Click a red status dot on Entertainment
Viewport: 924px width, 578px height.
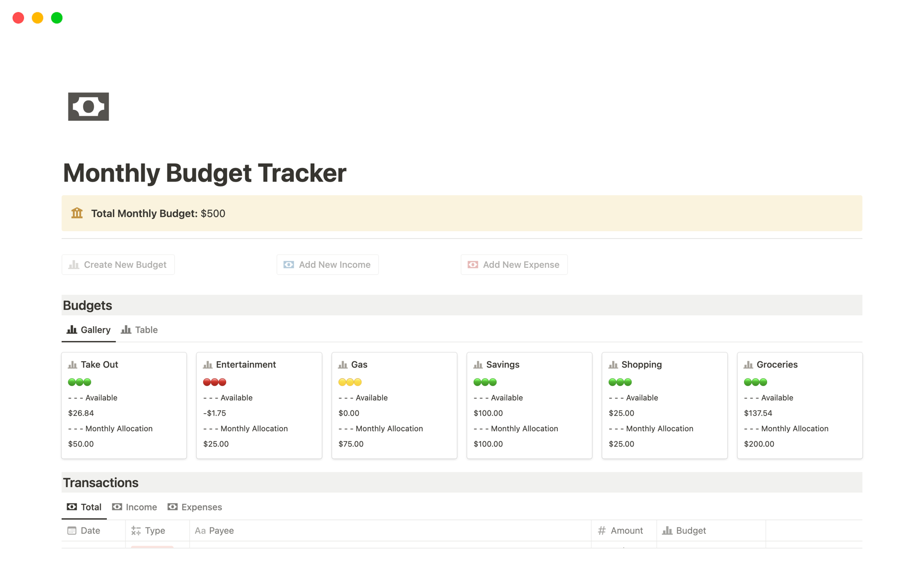(206, 382)
